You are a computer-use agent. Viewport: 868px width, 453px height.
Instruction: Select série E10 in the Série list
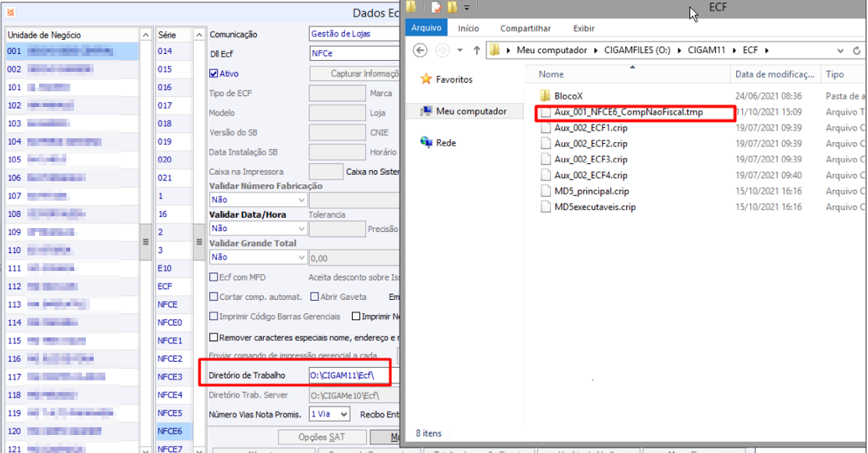point(174,268)
